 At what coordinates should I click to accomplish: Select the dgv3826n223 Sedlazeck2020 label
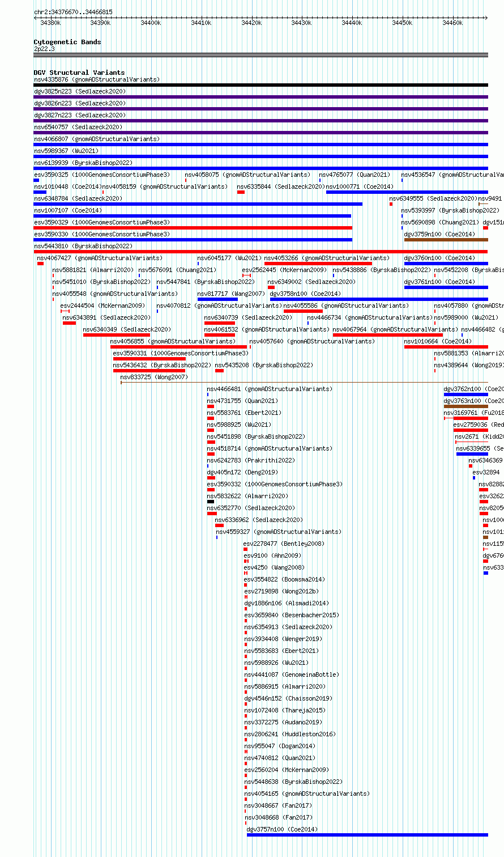coord(80,103)
